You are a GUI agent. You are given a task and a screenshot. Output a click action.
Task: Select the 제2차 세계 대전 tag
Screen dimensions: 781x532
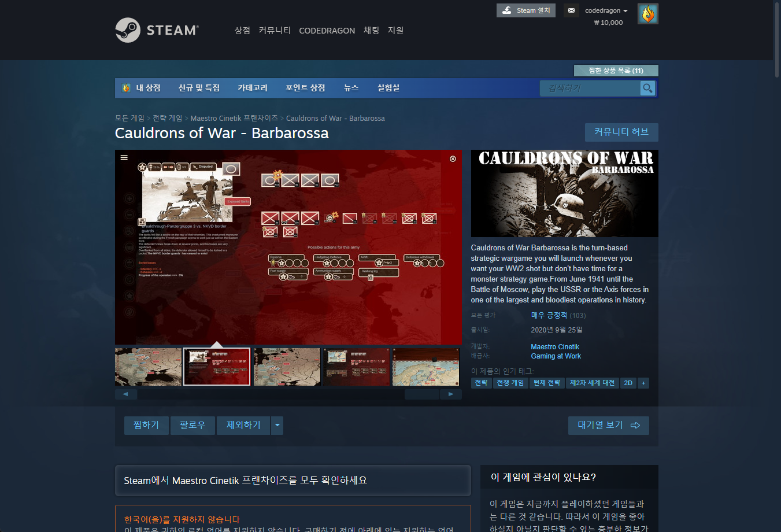[x=592, y=383]
